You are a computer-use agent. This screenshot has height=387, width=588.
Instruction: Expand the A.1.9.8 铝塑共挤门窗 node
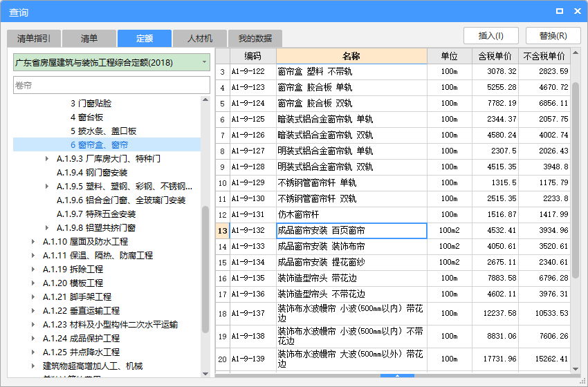tap(47, 228)
